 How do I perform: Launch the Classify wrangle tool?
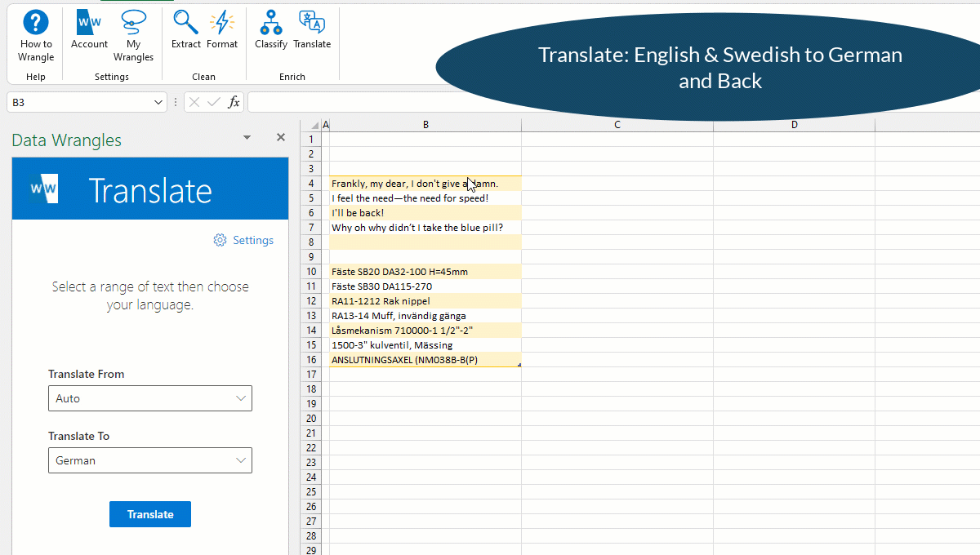pos(270,30)
